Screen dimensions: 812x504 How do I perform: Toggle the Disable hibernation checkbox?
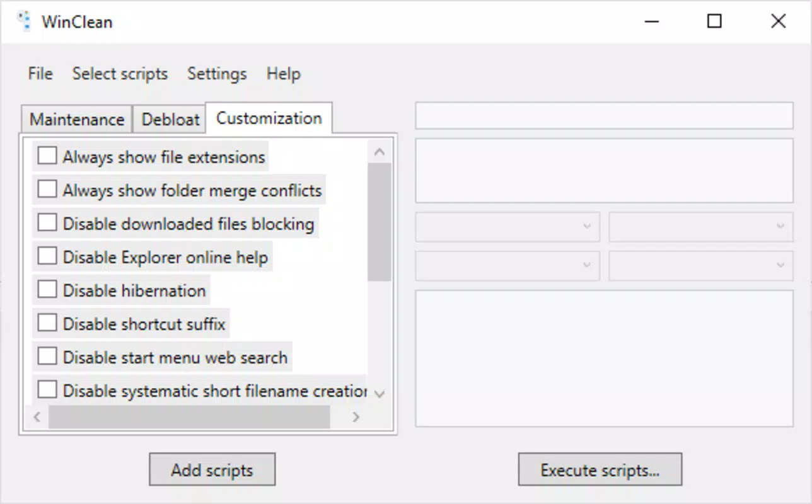47,289
